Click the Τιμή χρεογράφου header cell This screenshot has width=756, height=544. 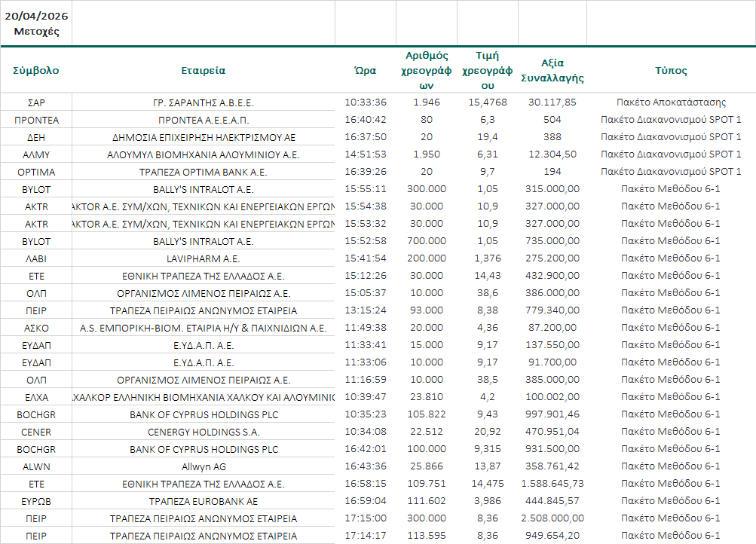pyautogui.click(x=487, y=71)
